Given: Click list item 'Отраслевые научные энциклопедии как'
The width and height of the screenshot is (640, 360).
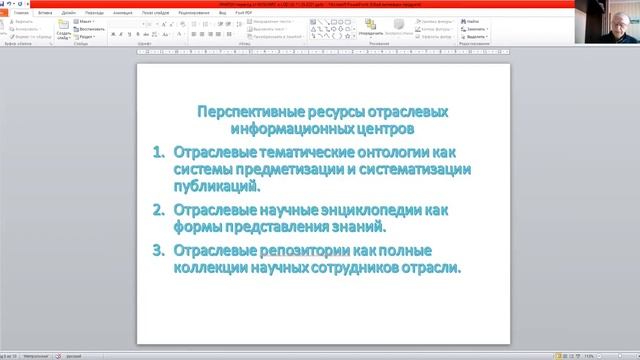Looking at the screenshot, I should [x=311, y=210].
